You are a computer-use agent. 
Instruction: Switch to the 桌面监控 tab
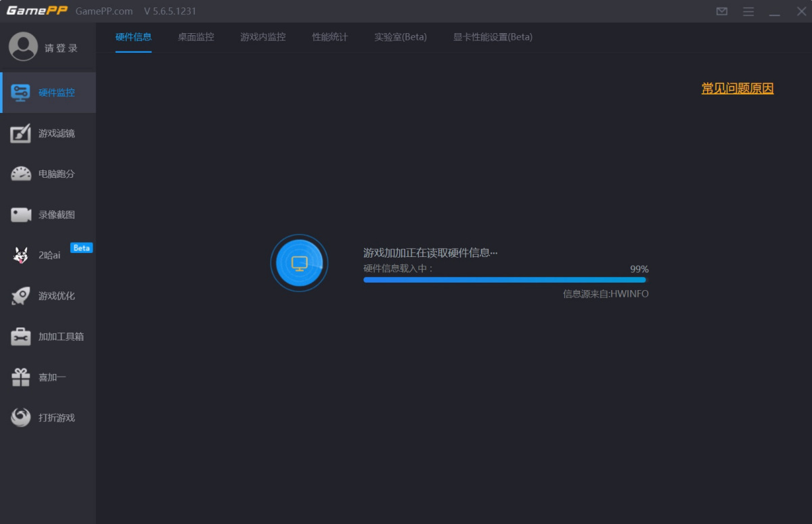(x=196, y=37)
